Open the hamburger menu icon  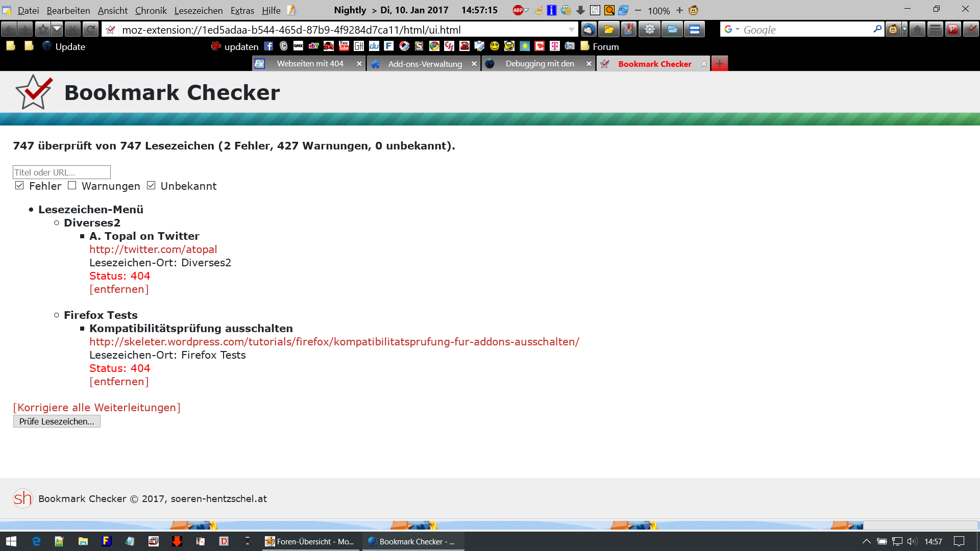(935, 30)
